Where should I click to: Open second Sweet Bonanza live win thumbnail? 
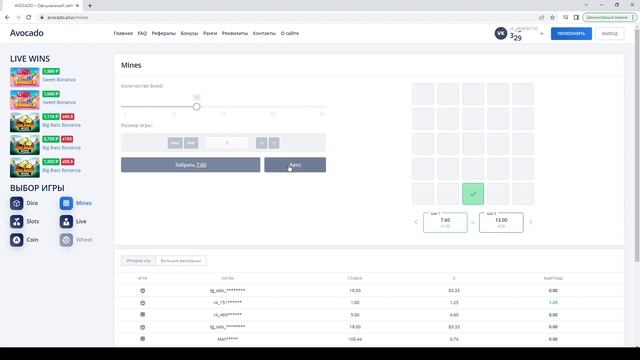[25, 100]
